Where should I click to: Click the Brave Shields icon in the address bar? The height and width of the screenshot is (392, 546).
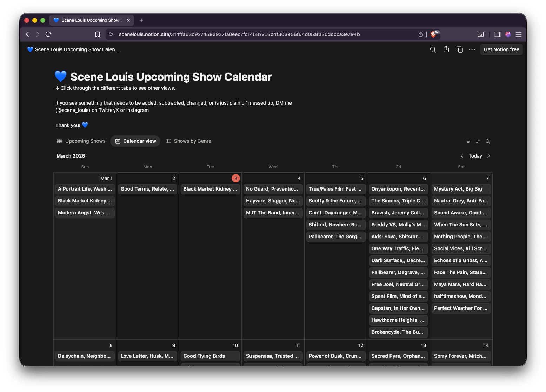pos(434,34)
